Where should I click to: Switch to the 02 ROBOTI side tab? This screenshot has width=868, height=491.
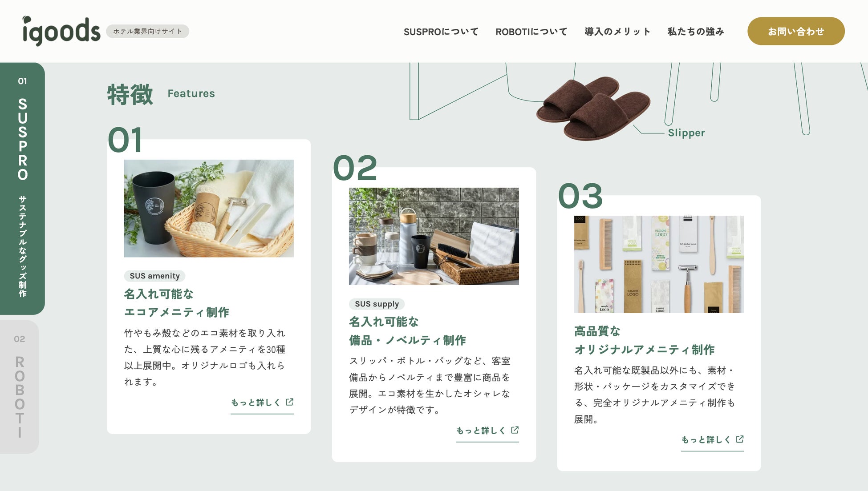coord(19,387)
